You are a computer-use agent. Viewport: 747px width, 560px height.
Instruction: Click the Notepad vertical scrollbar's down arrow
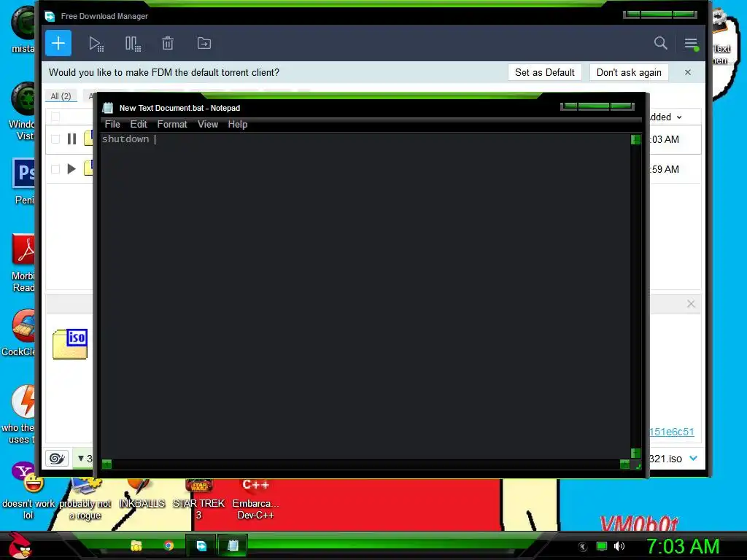(x=635, y=453)
